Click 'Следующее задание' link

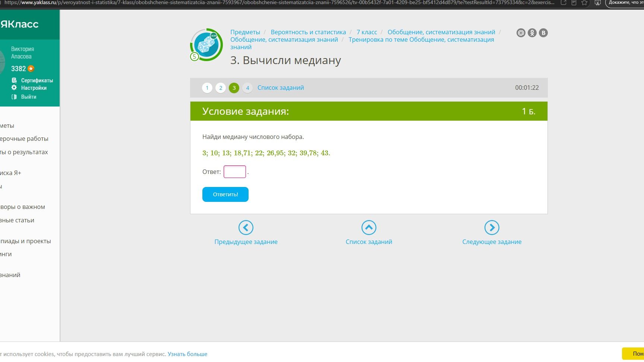tap(492, 242)
